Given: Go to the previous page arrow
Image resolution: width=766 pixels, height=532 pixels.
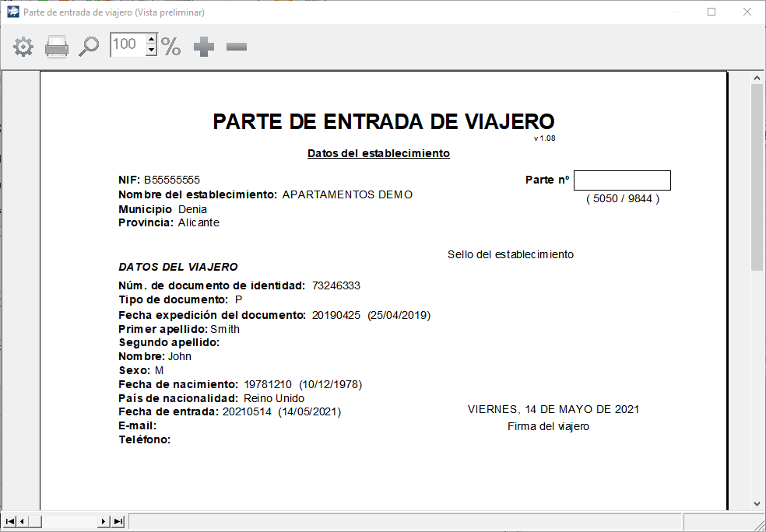Looking at the screenshot, I should click(21, 521).
